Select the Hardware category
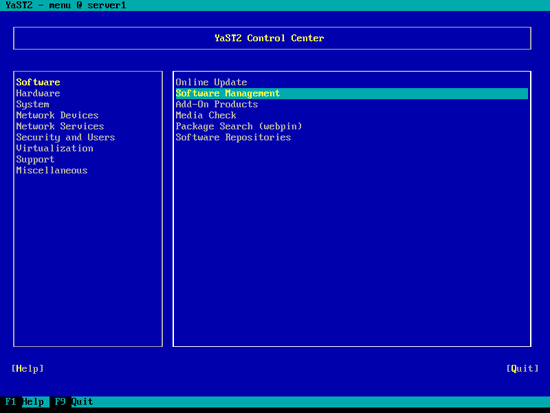Image resolution: width=550 pixels, height=413 pixels. pos(38,93)
